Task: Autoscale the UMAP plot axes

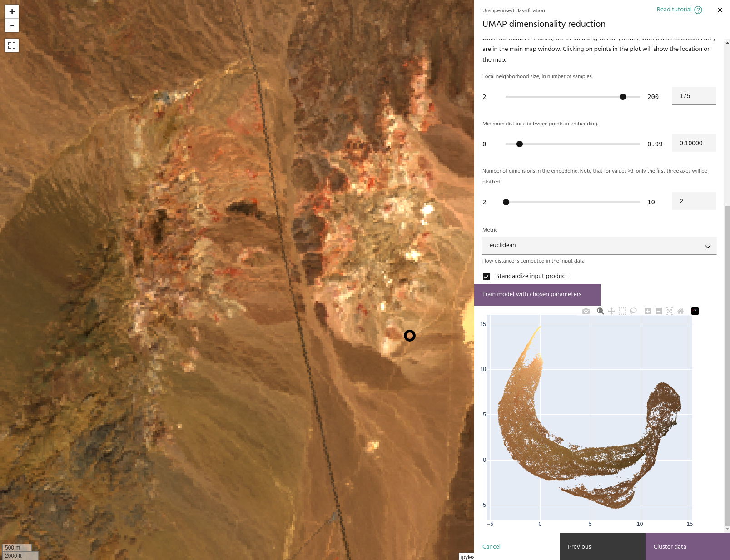Action: 670,311
